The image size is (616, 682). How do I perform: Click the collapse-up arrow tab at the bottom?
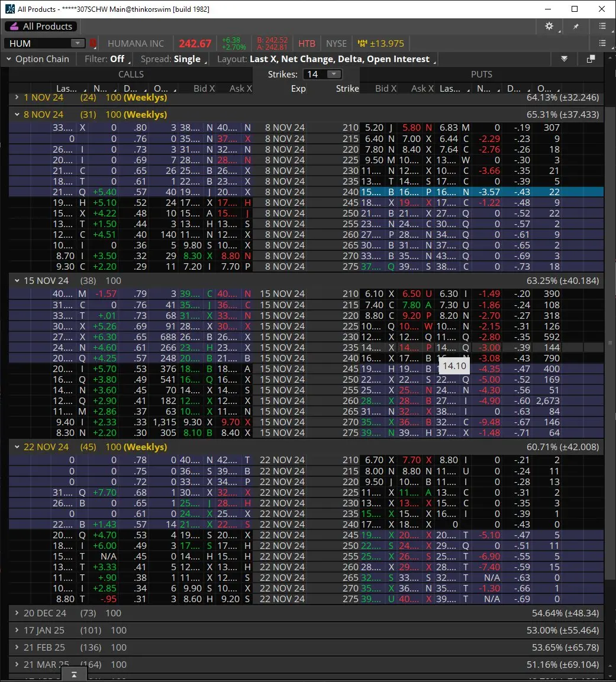pyautogui.click(x=74, y=674)
